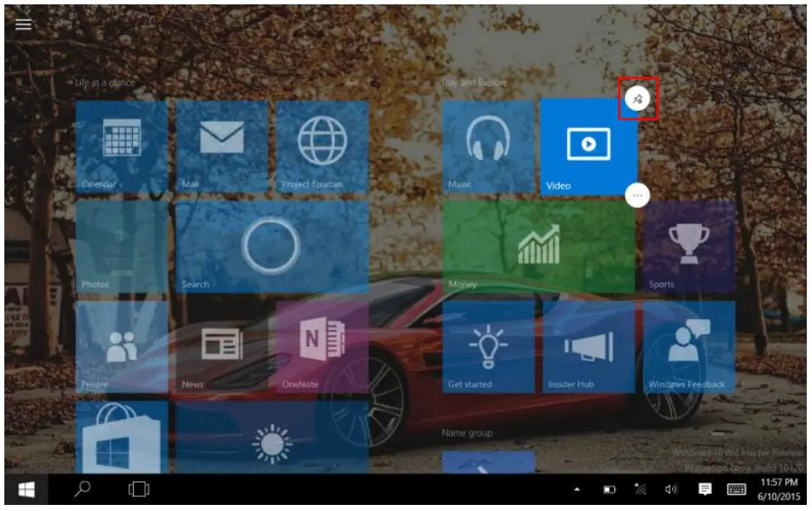Viewport: 812px width, 511px height.
Task: Open the Wi-Fi network tray icon
Action: click(x=640, y=490)
